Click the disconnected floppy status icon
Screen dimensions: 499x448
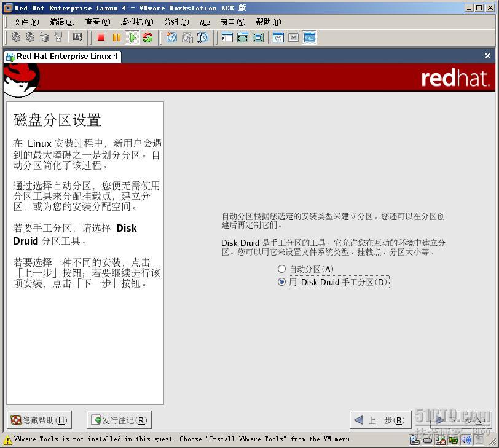point(441,440)
